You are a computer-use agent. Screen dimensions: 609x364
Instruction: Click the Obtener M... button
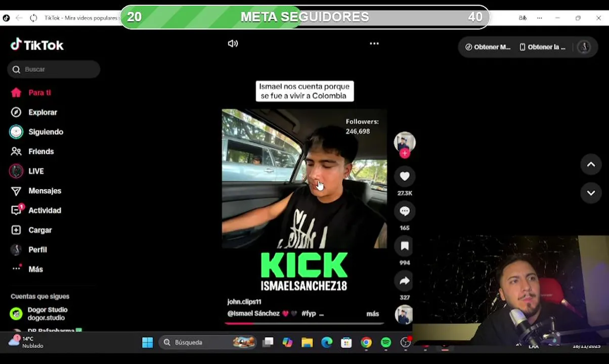pyautogui.click(x=488, y=47)
